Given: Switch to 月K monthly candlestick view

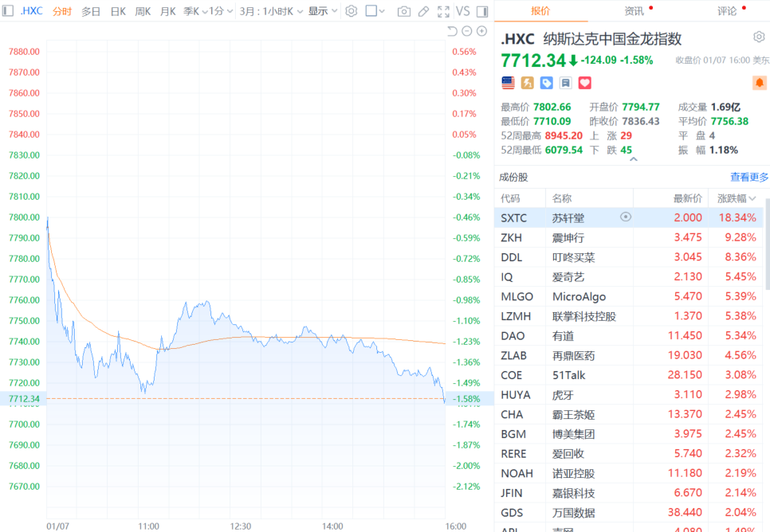Looking at the screenshot, I should click(x=167, y=11).
